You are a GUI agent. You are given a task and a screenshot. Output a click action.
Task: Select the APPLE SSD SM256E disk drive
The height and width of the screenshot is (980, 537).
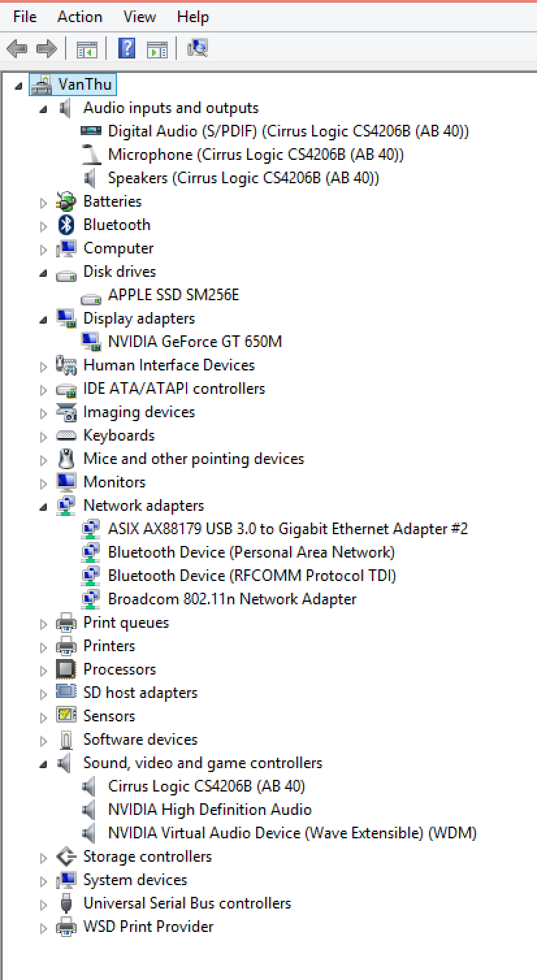coord(173,295)
